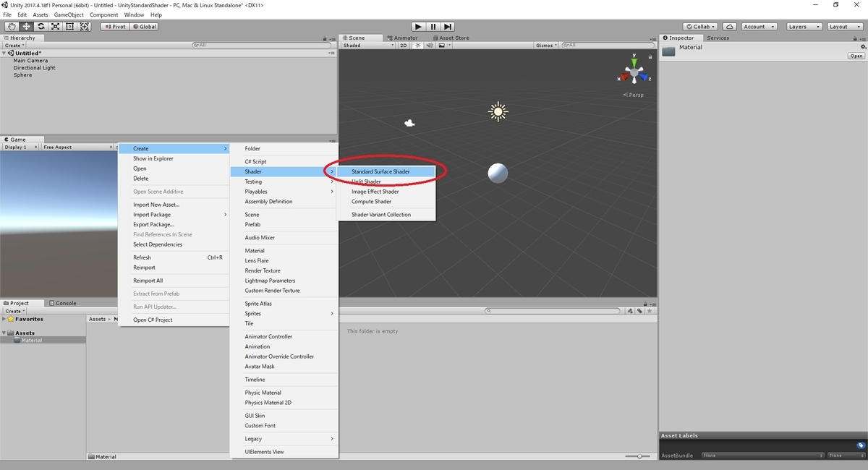Toggle Global/Local handle rotation
This screenshot has width=868, height=470.
point(144,27)
